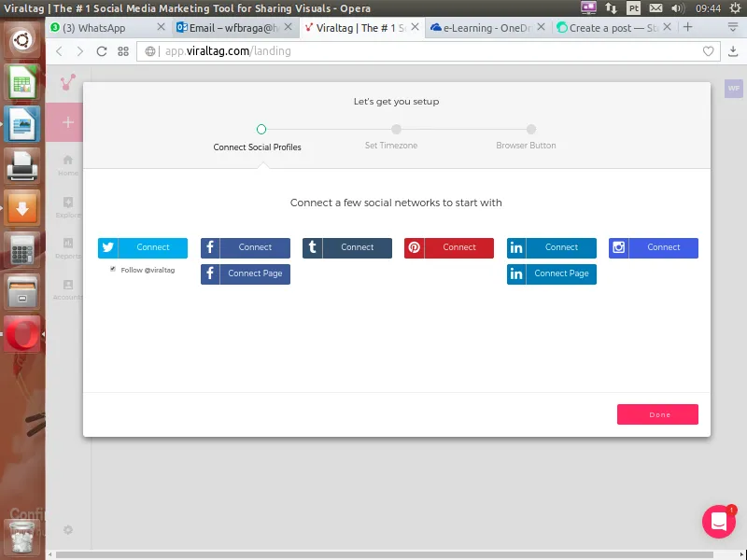
Task: Click the Facebook Connect Page button
Action: click(x=246, y=273)
